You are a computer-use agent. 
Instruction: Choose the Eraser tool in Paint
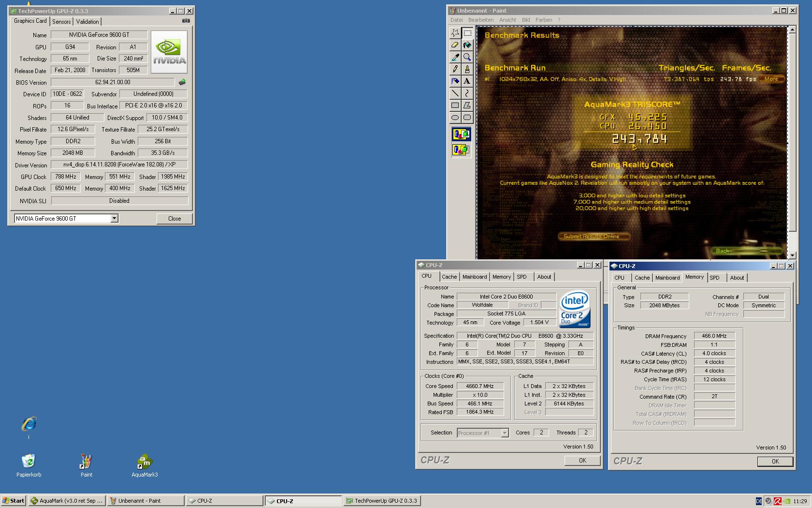point(455,45)
